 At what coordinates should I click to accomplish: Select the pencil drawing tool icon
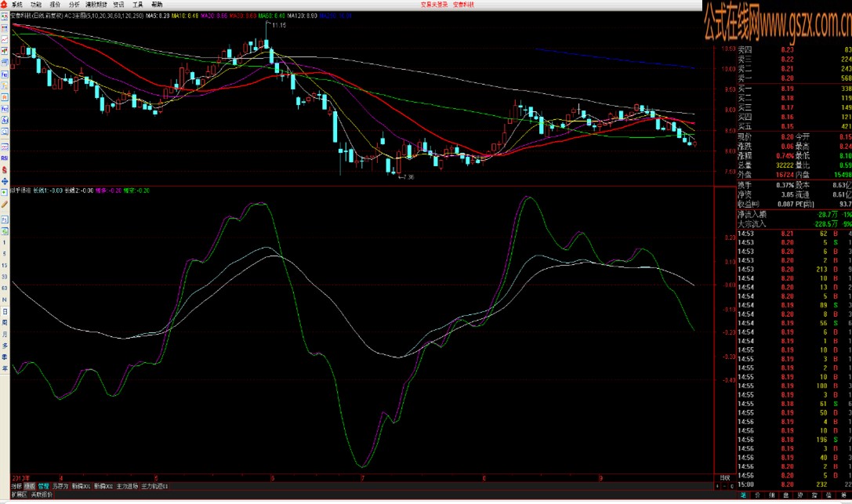click(x=5, y=205)
